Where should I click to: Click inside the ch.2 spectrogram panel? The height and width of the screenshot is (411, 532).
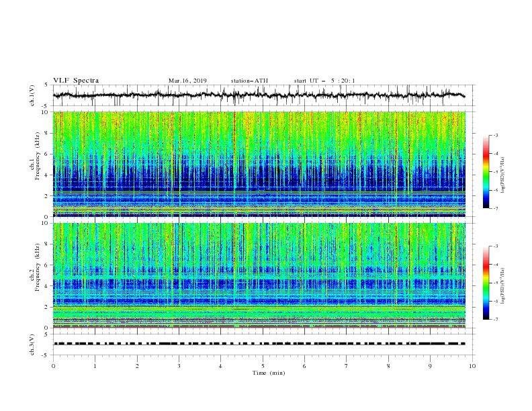coord(259,275)
